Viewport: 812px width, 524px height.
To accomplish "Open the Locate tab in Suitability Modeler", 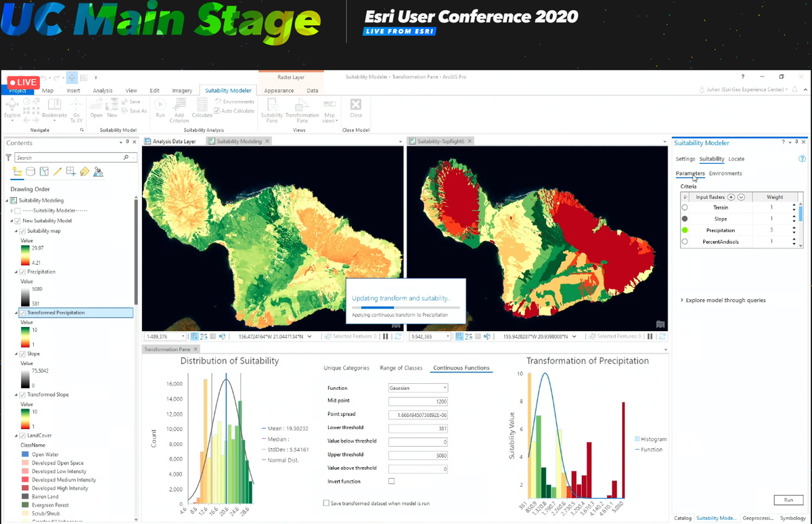I will (x=736, y=159).
